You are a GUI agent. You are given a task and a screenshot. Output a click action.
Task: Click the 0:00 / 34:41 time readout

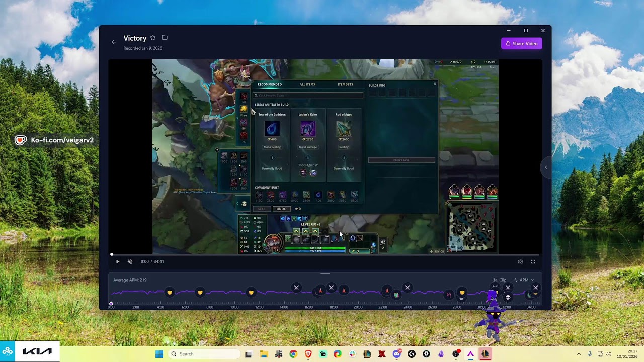(152, 261)
